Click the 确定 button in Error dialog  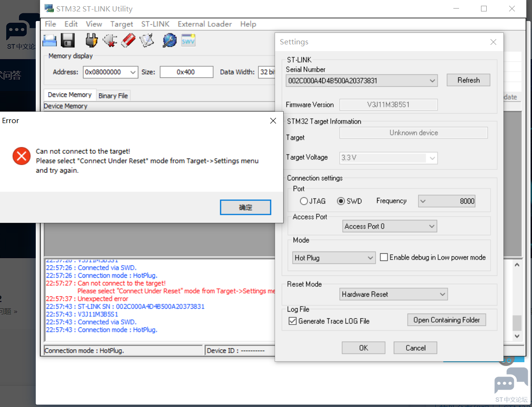(x=246, y=207)
